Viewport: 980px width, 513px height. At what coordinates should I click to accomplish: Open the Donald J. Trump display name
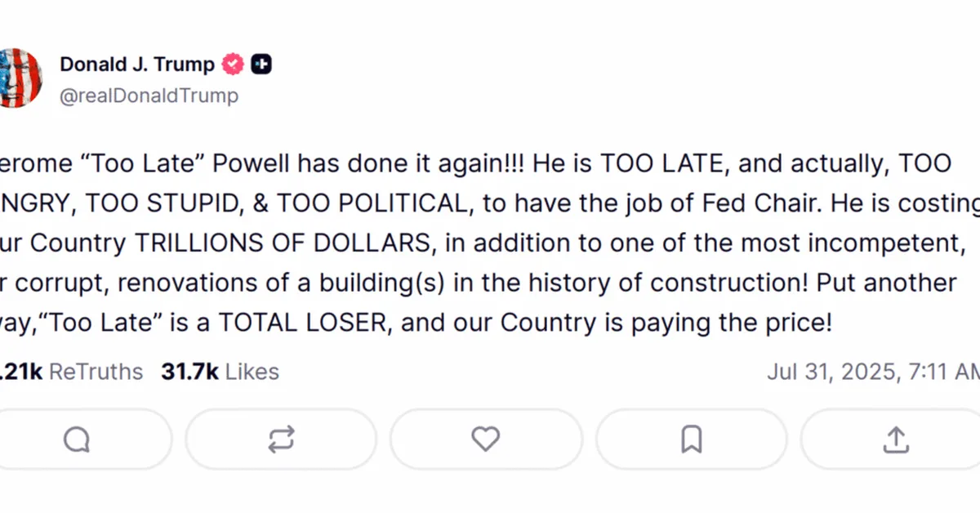pos(137,64)
